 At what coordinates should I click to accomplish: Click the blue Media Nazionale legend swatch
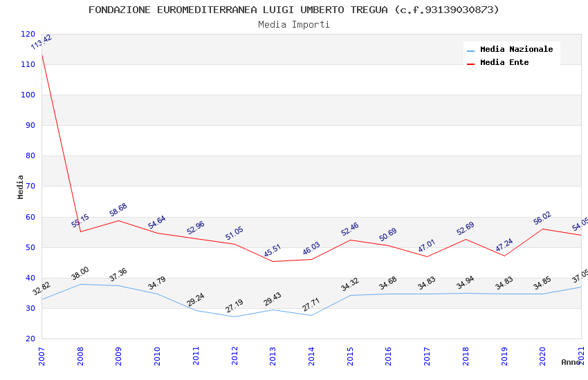(470, 50)
